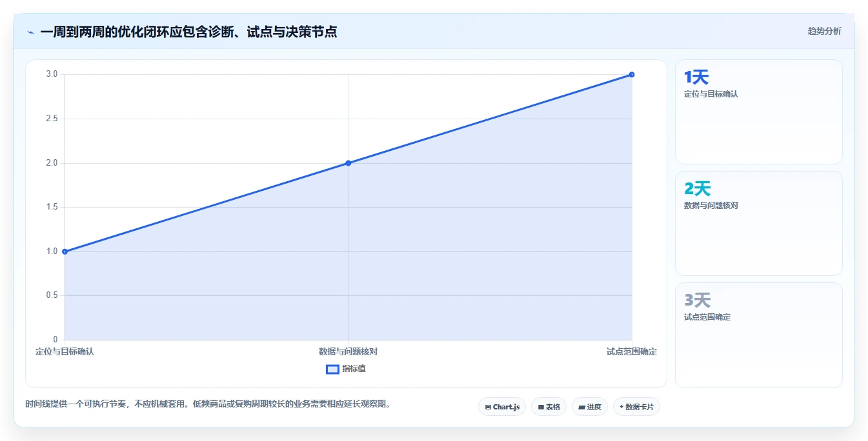Click the 指标值 legend label
868x441 pixels.
(x=354, y=369)
